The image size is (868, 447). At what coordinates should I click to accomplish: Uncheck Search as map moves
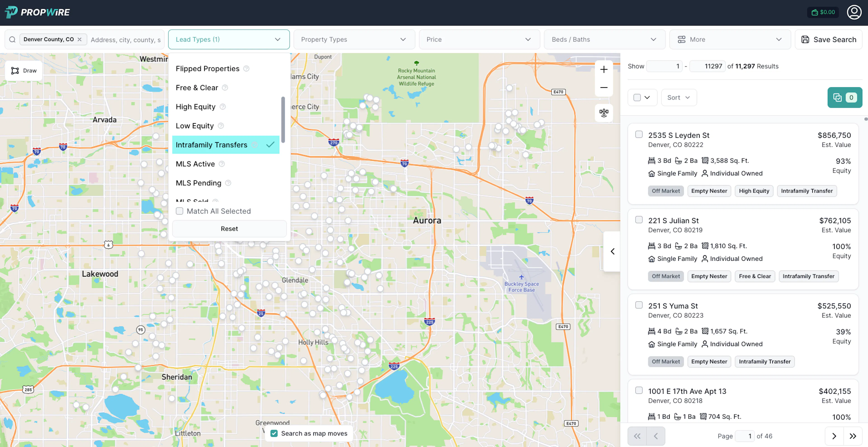(274, 433)
